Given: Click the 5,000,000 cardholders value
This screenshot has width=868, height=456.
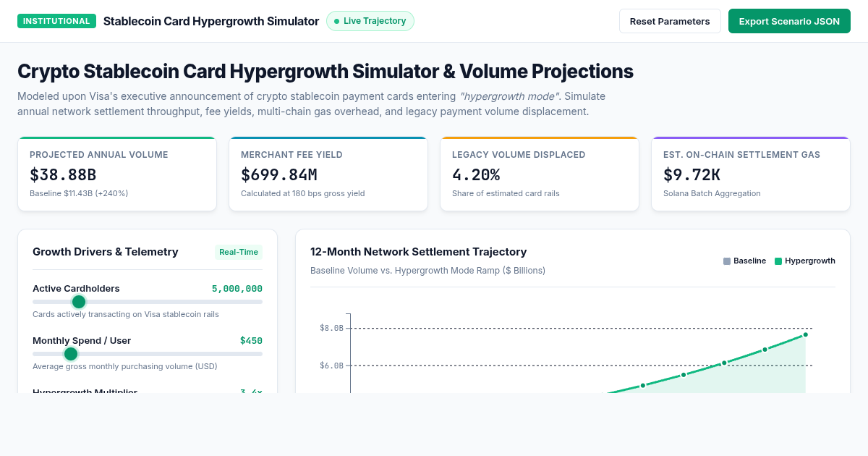Looking at the screenshot, I should 237,288.
